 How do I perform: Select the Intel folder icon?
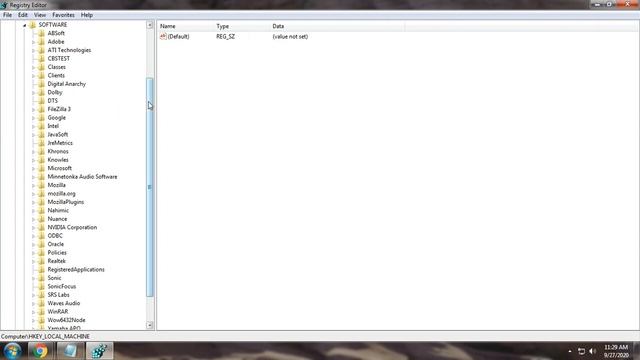[41, 126]
